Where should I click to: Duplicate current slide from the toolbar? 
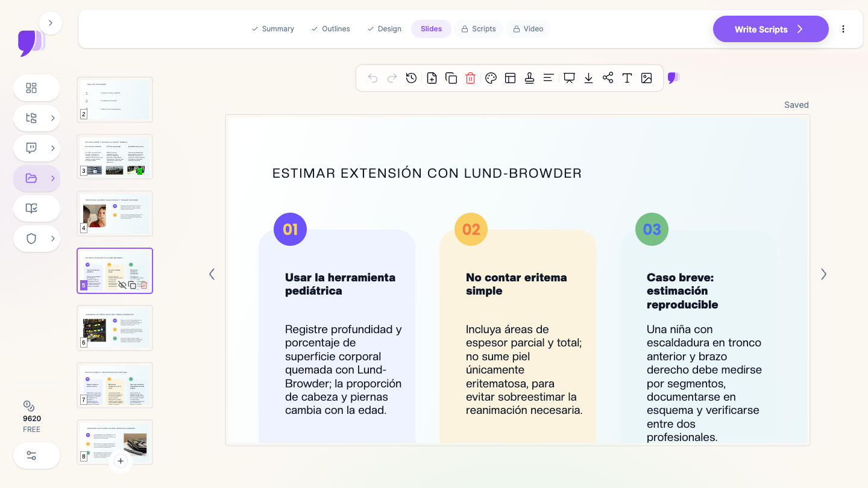pyautogui.click(x=451, y=78)
